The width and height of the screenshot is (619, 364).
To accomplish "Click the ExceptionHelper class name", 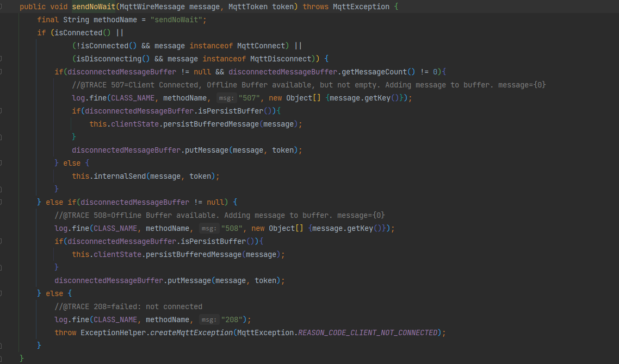I will (x=113, y=332).
